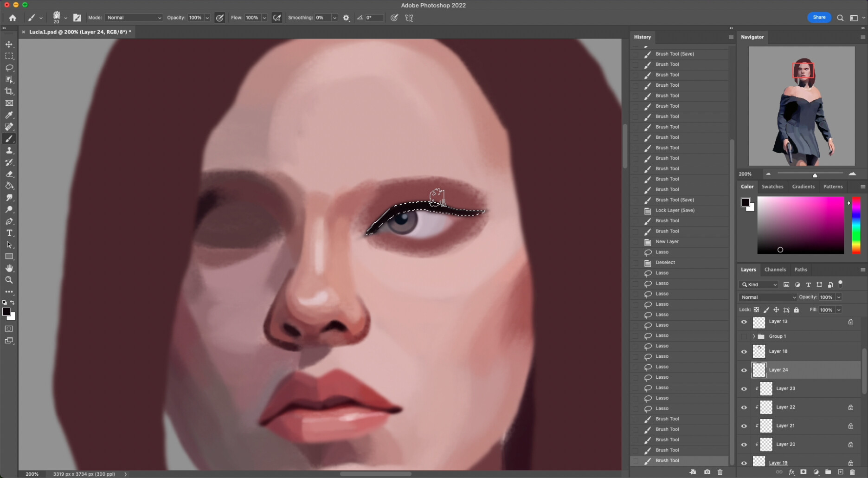Screen dimensions: 868x478
Task: Toggle airbrush build-up effects
Action: (x=277, y=18)
